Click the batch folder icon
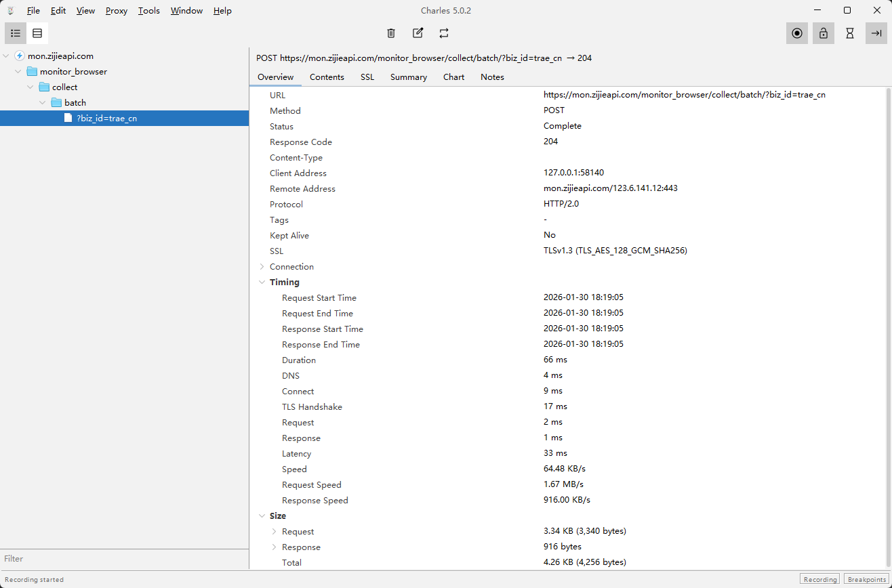Viewport: 892px width, 588px height. [56, 103]
